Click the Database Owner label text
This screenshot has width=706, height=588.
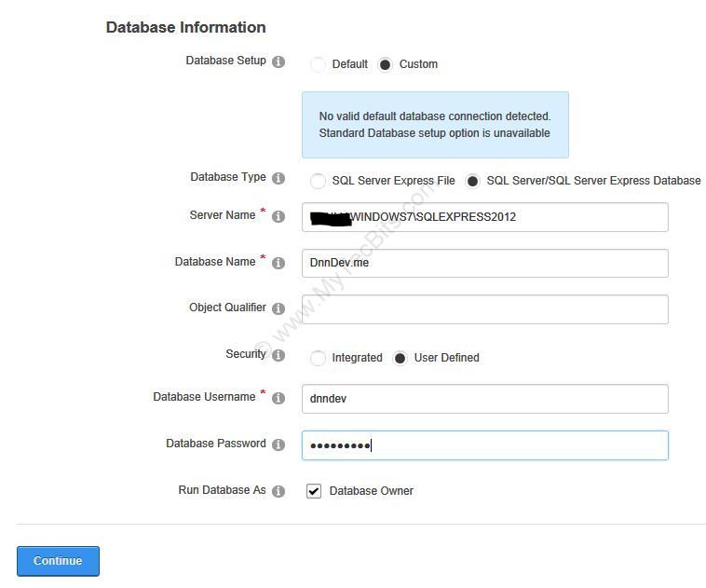[372, 491]
